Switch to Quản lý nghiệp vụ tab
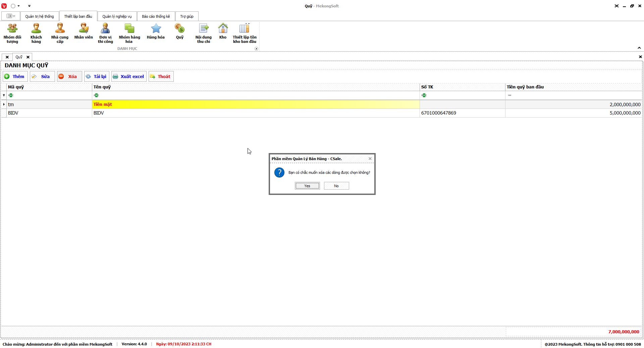 click(x=117, y=16)
